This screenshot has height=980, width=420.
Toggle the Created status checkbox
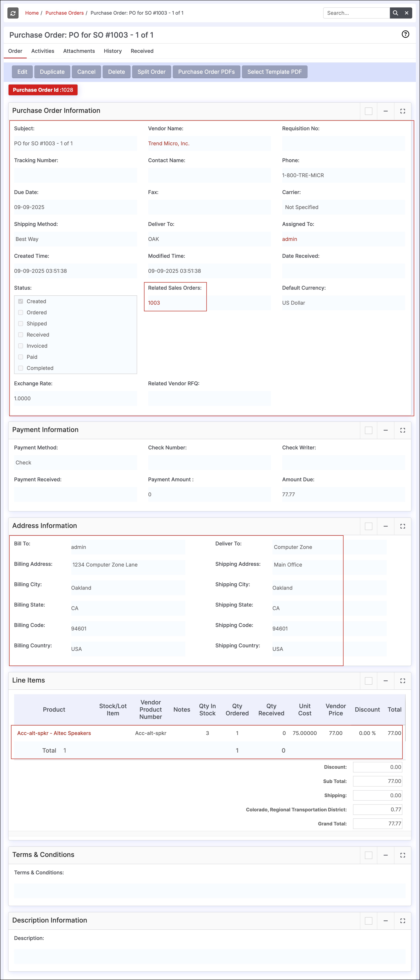pyautogui.click(x=21, y=301)
